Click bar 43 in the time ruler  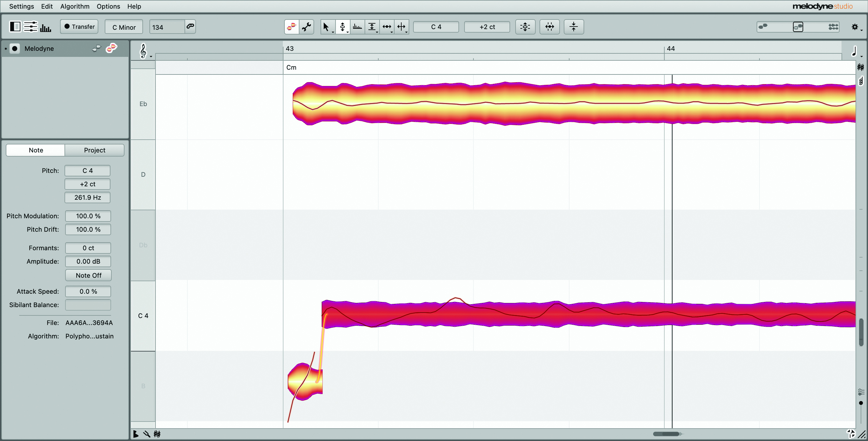(x=290, y=49)
